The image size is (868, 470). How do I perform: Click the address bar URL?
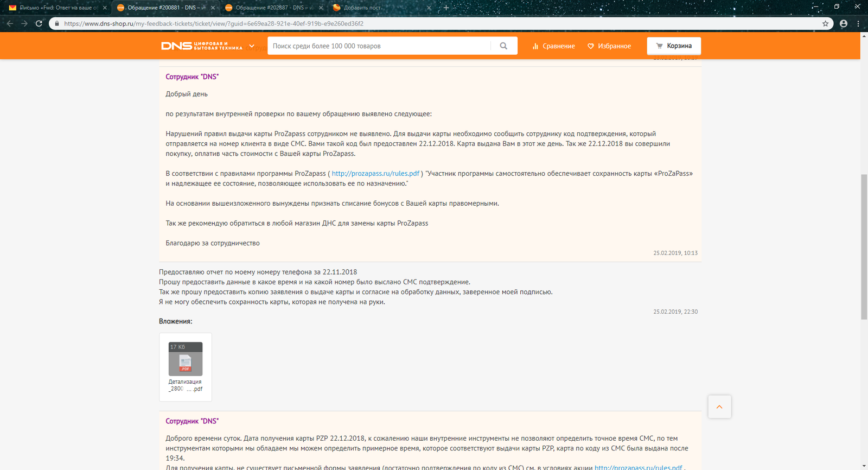point(214,23)
